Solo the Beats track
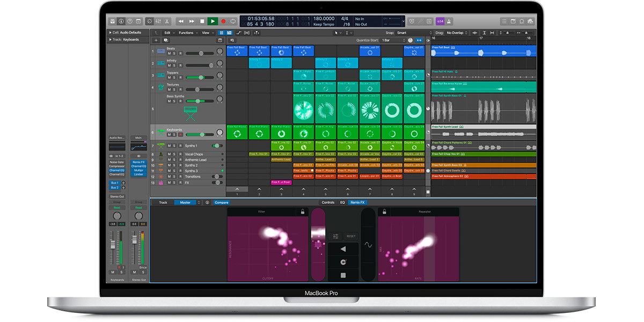The height and width of the screenshot is (322, 644). [174, 53]
